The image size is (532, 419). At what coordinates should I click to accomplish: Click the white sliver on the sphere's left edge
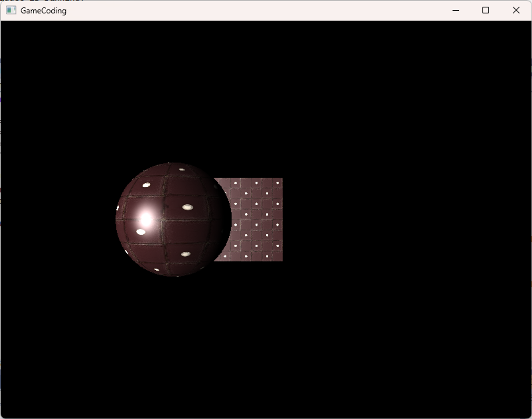pos(118,208)
